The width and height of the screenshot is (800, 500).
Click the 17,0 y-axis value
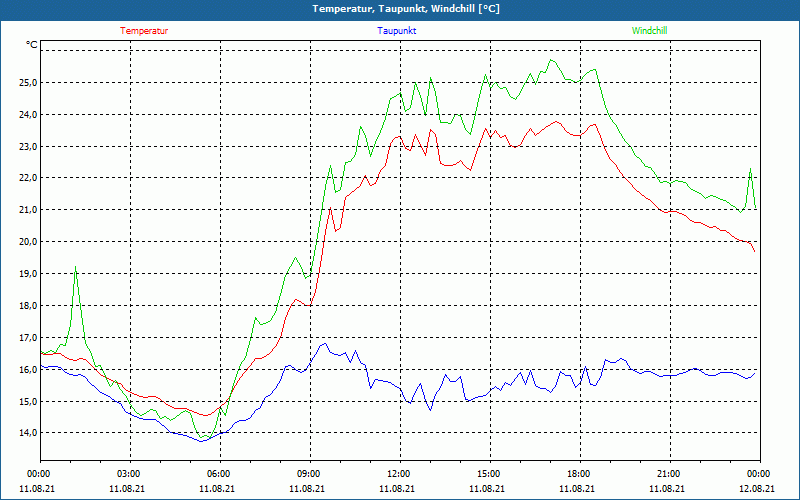click(29, 338)
